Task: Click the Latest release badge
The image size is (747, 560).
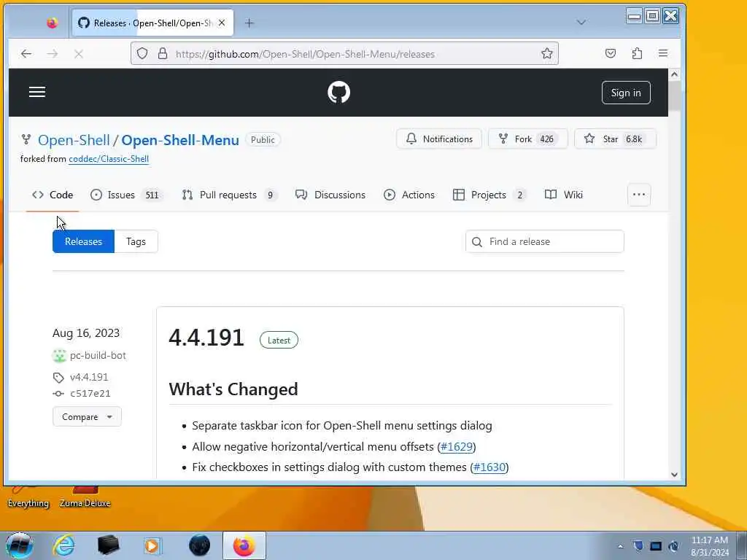Action: (279, 340)
